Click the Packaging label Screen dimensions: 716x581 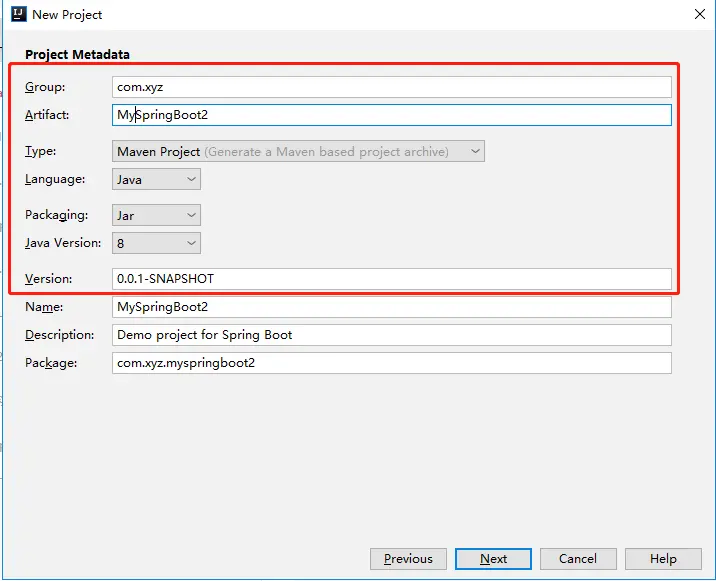coord(57,215)
